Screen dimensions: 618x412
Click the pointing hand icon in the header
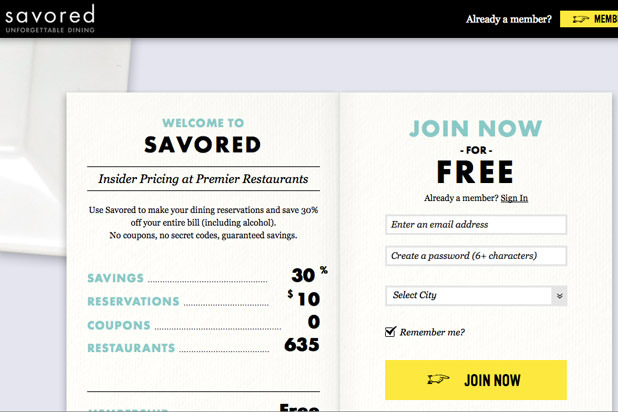click(578, 19)
